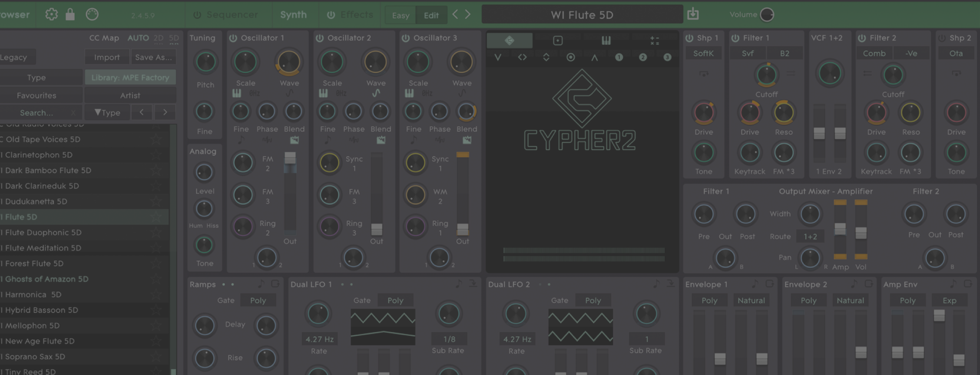980x375 pixels.
Task: Select modulation slot number 3 icon
Action: pyautogui.click(x=667, y=57)
